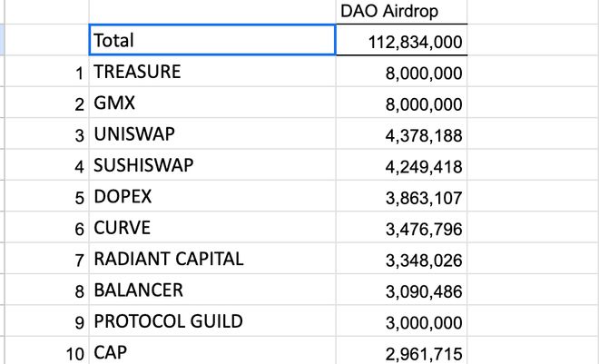Click the UNISWAP cell
The width and height of the screenshot is (599, 364).
click(x=211, y=135)
